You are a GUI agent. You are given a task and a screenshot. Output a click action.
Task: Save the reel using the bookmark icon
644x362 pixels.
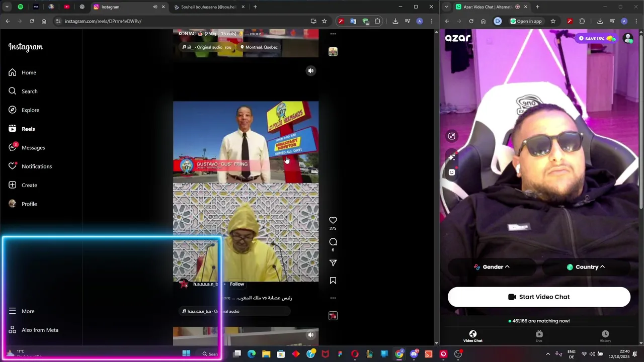pos(333,281)
